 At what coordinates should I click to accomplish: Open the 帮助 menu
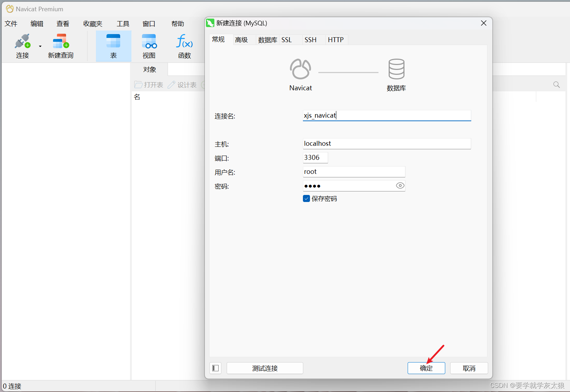(178, 24)
